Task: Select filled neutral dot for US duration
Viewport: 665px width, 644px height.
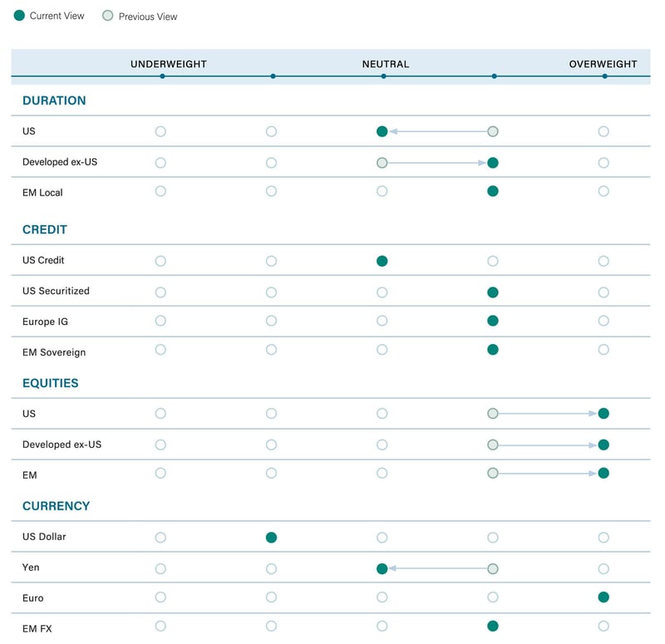Action: [382, 131]
